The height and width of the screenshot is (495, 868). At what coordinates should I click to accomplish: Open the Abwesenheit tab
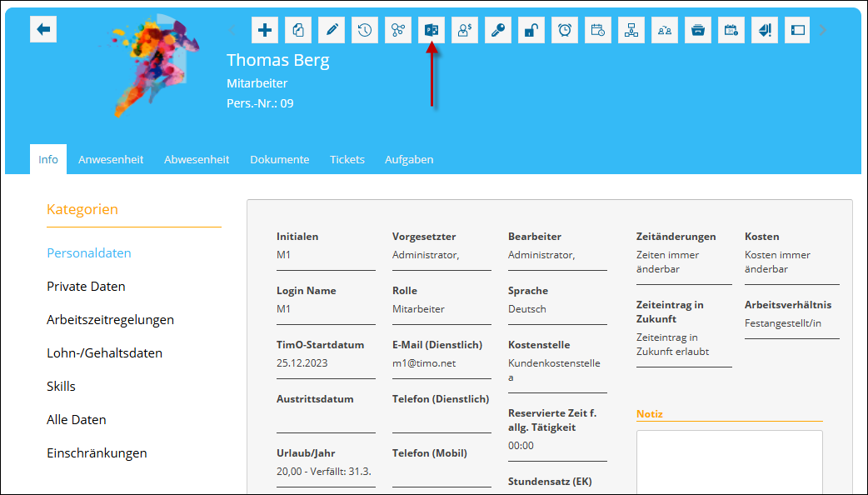197,159
